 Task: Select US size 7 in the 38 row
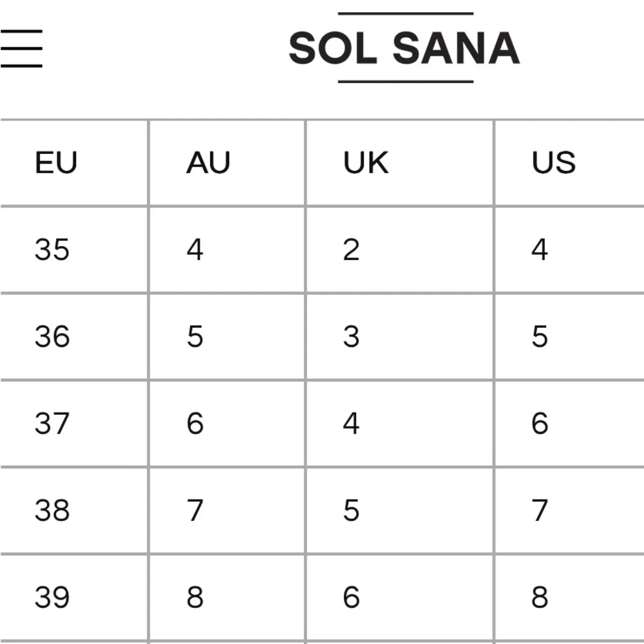tap(540, 511)
